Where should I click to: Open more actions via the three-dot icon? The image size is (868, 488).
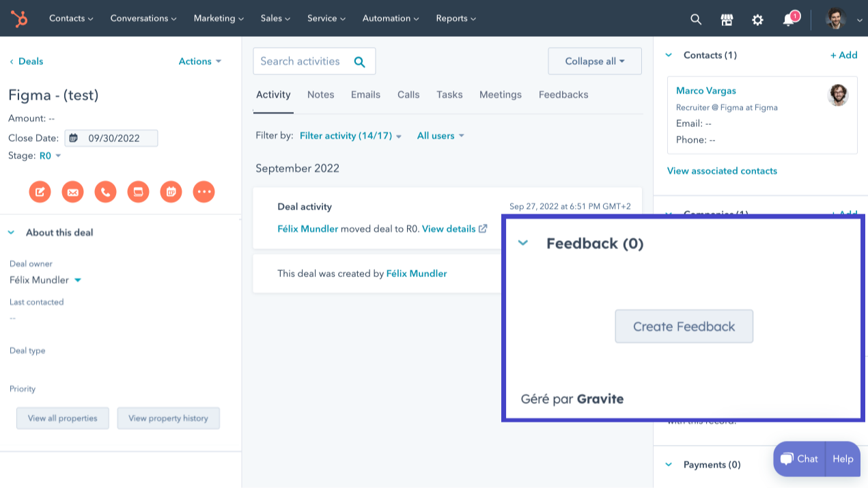(204, 192)
